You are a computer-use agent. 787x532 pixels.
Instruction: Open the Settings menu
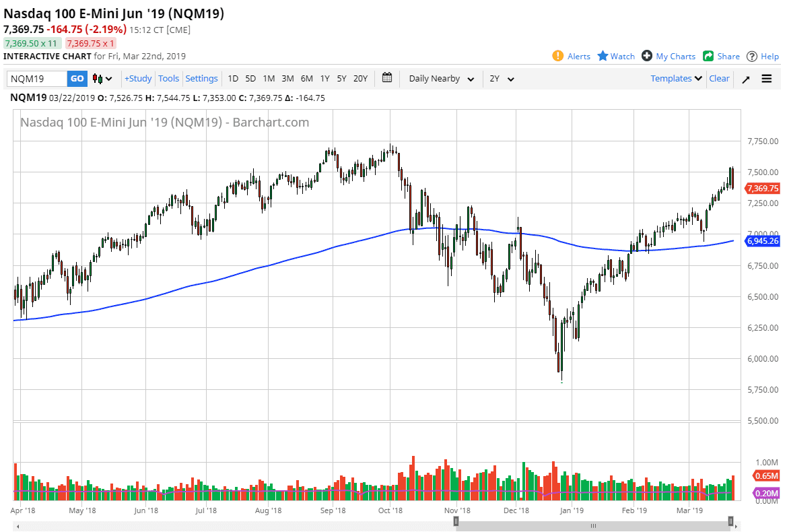[201, 78]
